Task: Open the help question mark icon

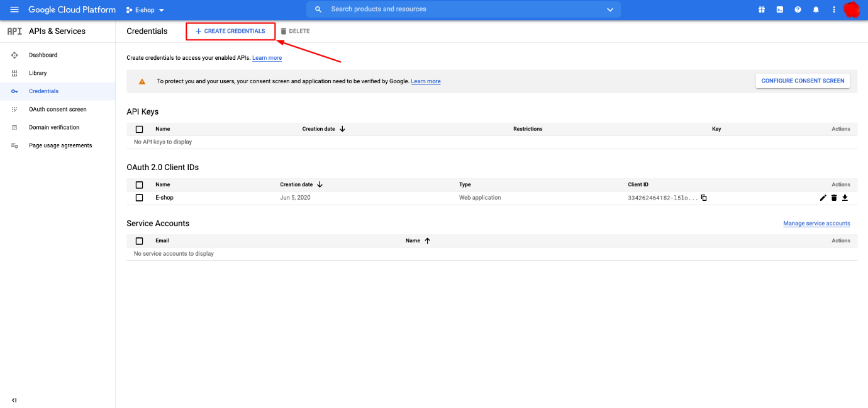Action: [x=798, y=9]
